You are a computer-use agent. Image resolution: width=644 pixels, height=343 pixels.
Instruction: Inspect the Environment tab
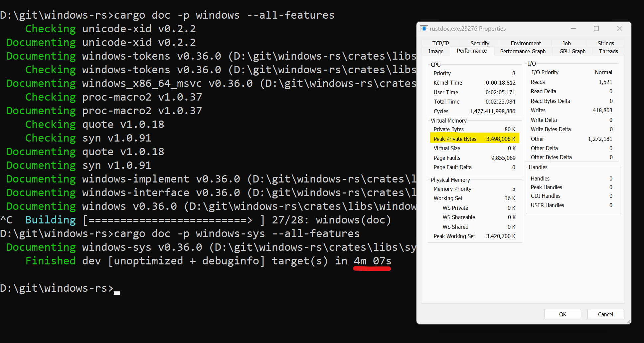pos(525,43)
